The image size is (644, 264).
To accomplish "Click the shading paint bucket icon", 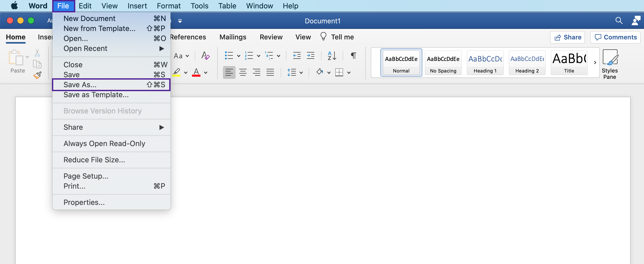I will [x=320, y=72].
